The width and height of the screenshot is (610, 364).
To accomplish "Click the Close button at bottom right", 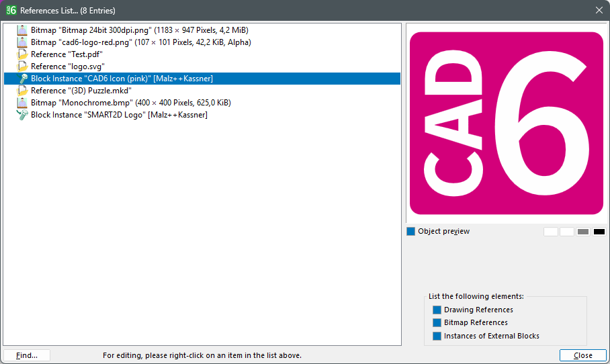I will point(582,355).
